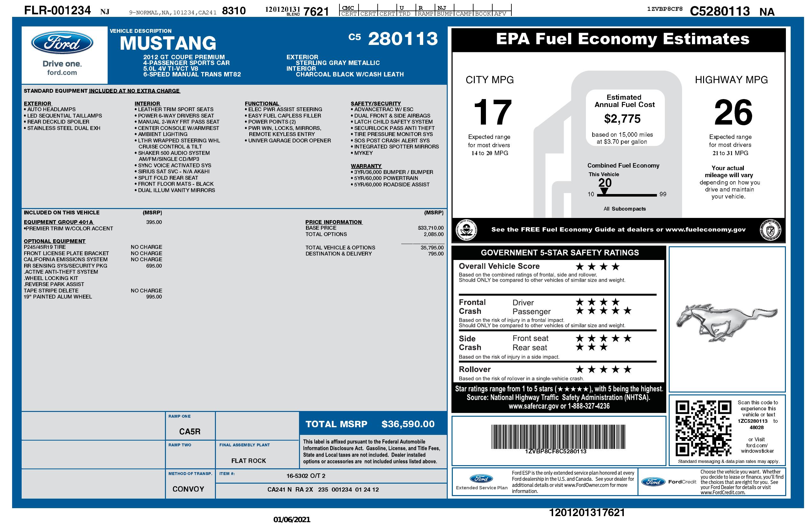Click the VIN barcode
Image resolution: width=812 pixels, height=526 pixels.
[x=558, y=436]
